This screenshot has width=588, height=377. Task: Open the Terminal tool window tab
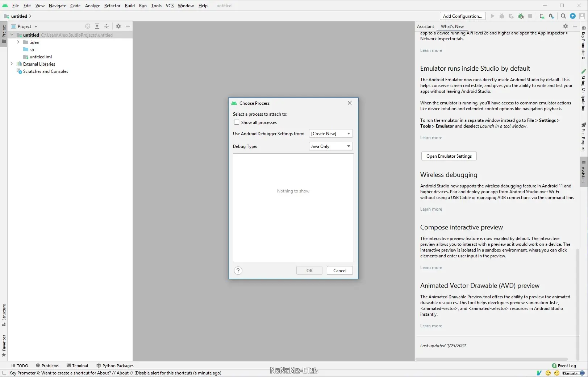[x=77, y=366]
